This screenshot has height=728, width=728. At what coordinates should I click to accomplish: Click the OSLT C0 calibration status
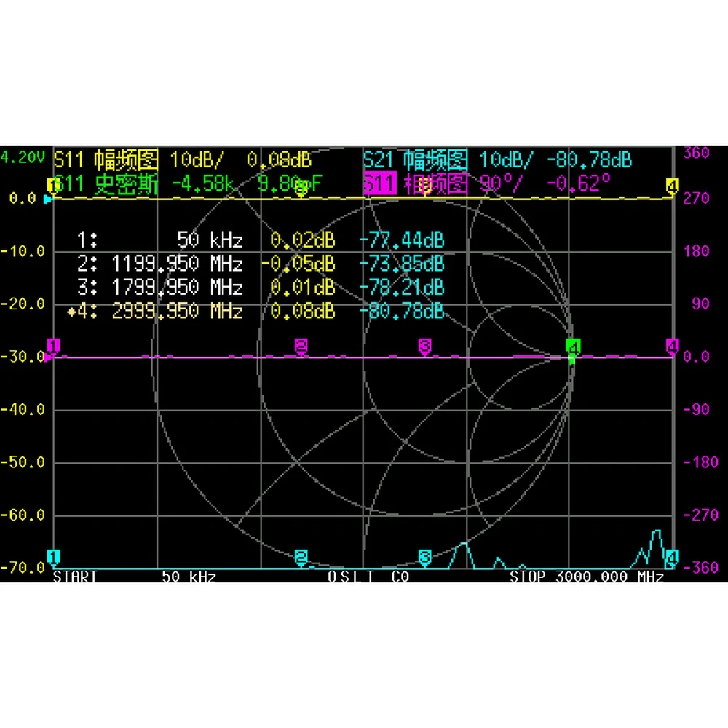tap(368, 577)
